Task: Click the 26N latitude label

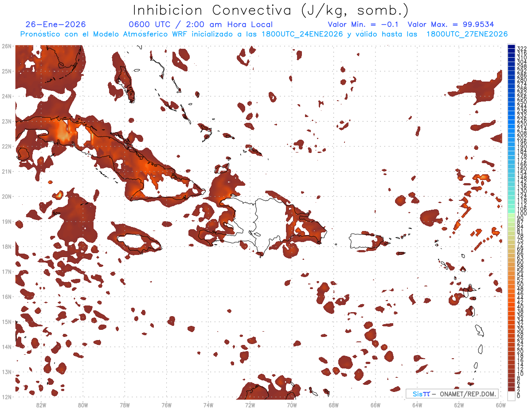Action: coord(7,46)
